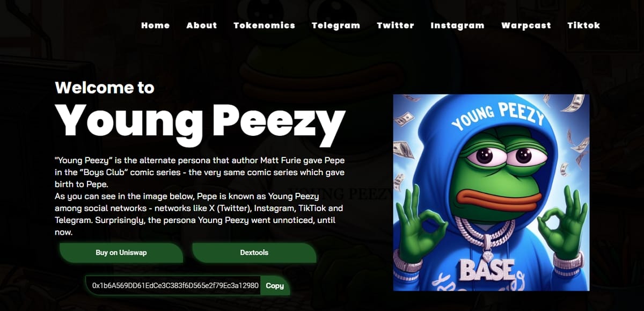Click the Tiktok header link
This screenshot has width=644, height=311.
(584, 25)
